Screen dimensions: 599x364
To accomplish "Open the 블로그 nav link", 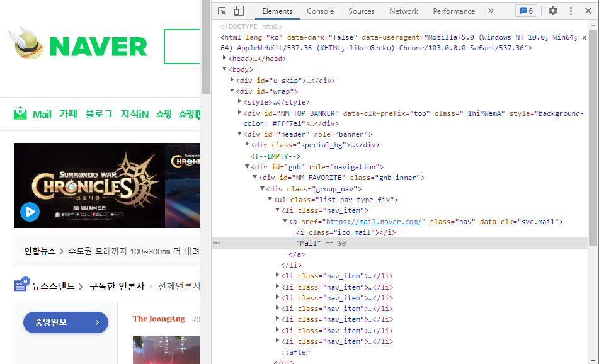I will (99, 114).
